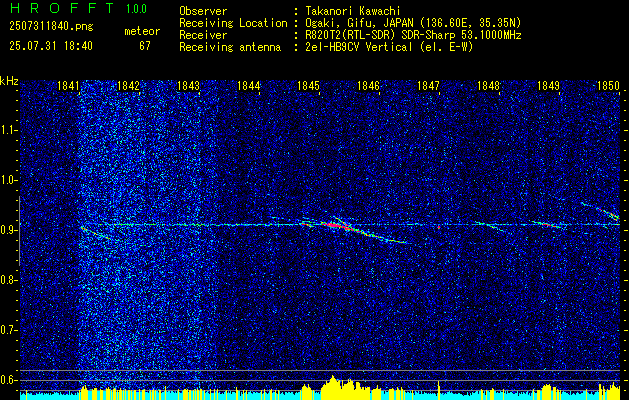Click the 1842 time marker

(x=128, y=85)
